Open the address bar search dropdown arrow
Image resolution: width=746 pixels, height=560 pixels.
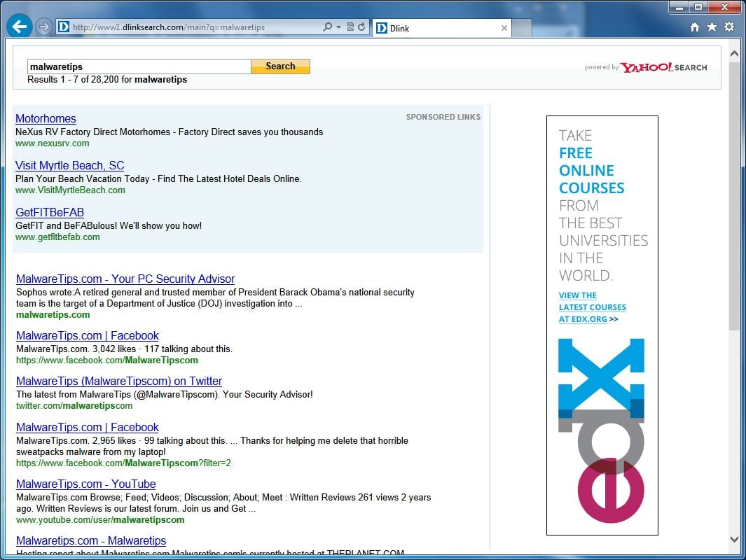tap(339, 27)
